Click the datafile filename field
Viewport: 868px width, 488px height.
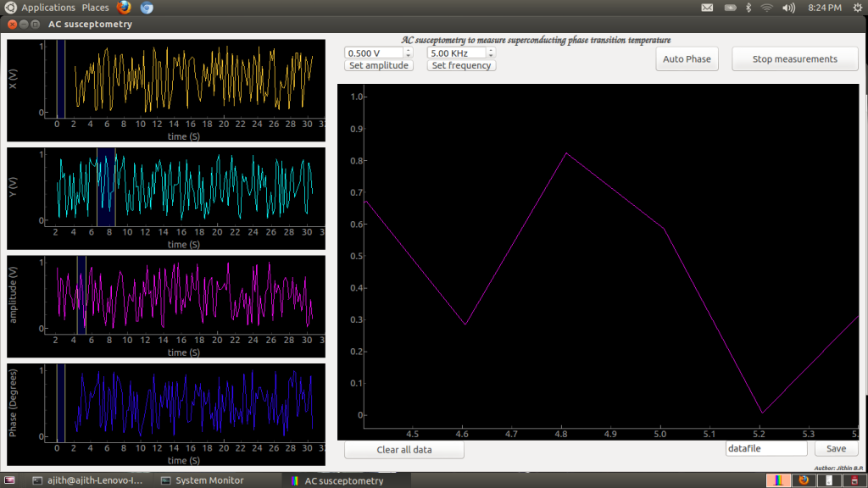tap(766, 449)
